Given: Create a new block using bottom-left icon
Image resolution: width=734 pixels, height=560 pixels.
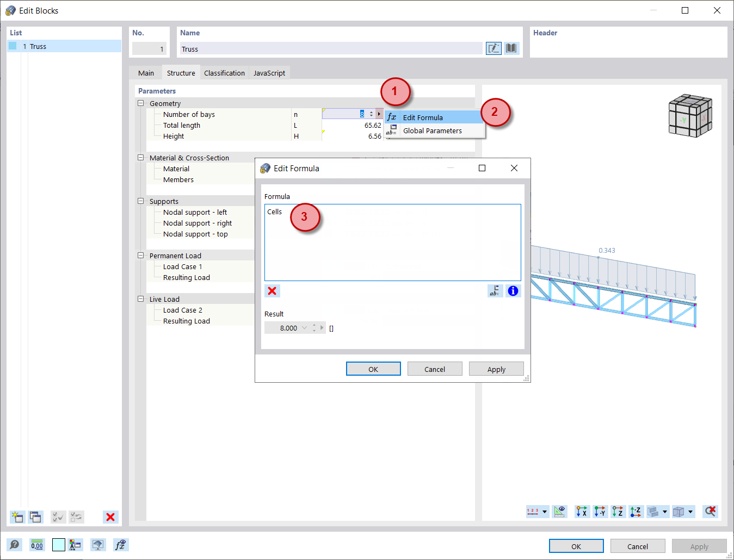Looking at the screenshot, I should pos(17,517).
